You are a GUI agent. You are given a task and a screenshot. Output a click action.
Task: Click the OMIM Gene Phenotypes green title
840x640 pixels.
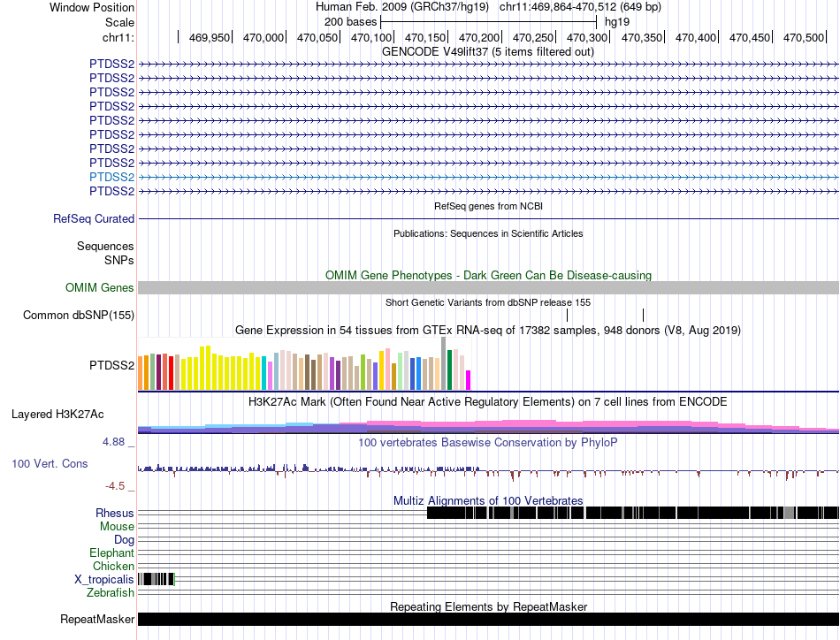pos(488,275)
